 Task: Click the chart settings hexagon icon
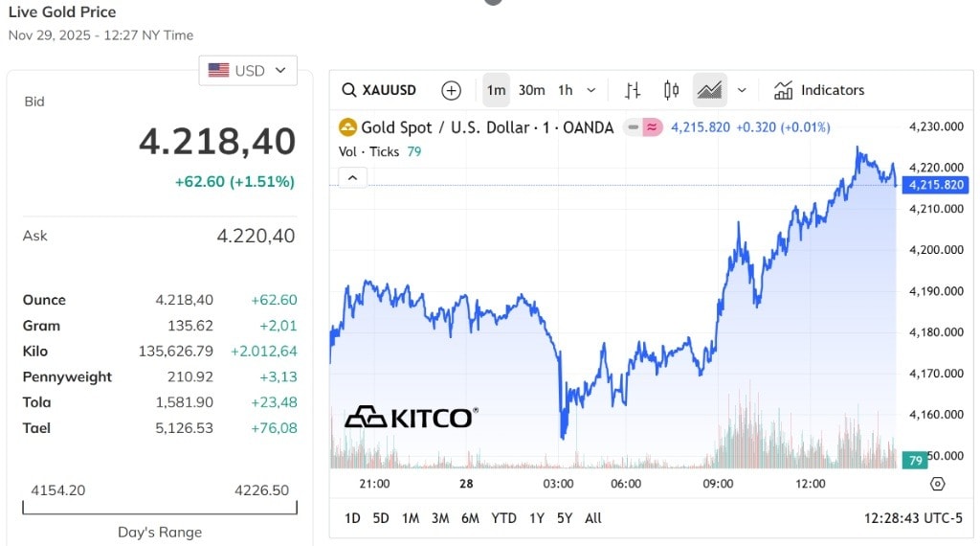click(x=937, y=484)
